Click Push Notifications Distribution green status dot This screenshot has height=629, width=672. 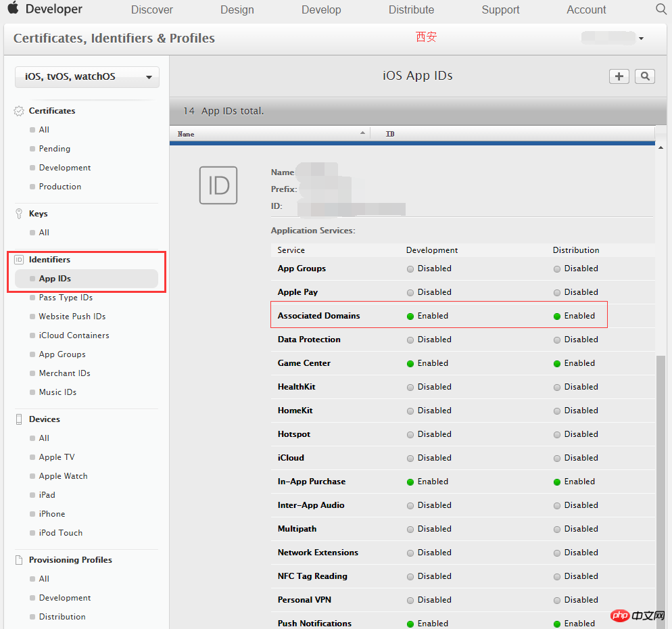[556, 624]
